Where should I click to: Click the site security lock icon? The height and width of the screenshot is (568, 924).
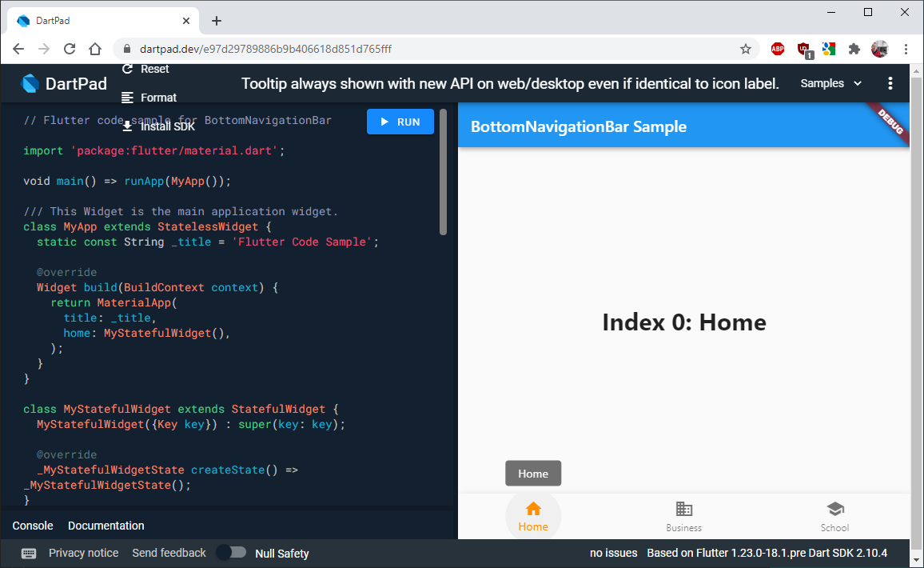pyautogui.click(x=125, y=48)
